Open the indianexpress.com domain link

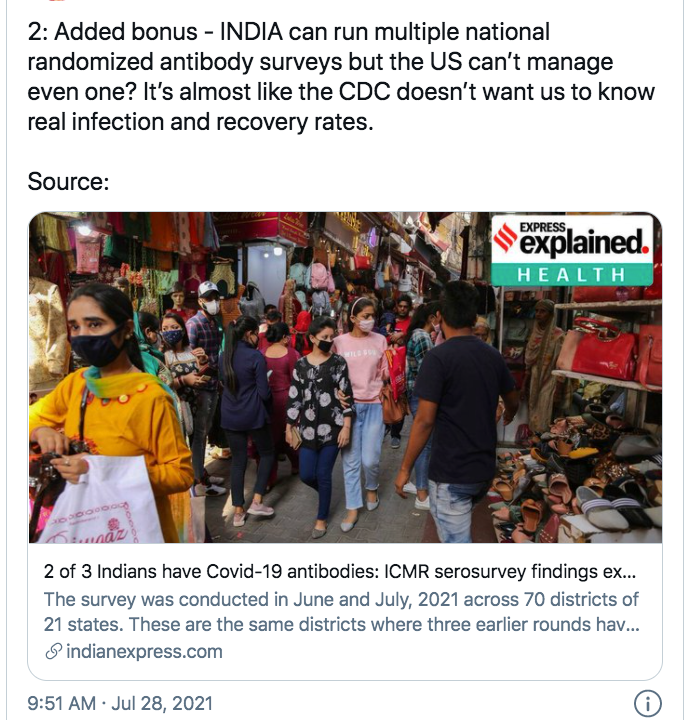point(144,651)
